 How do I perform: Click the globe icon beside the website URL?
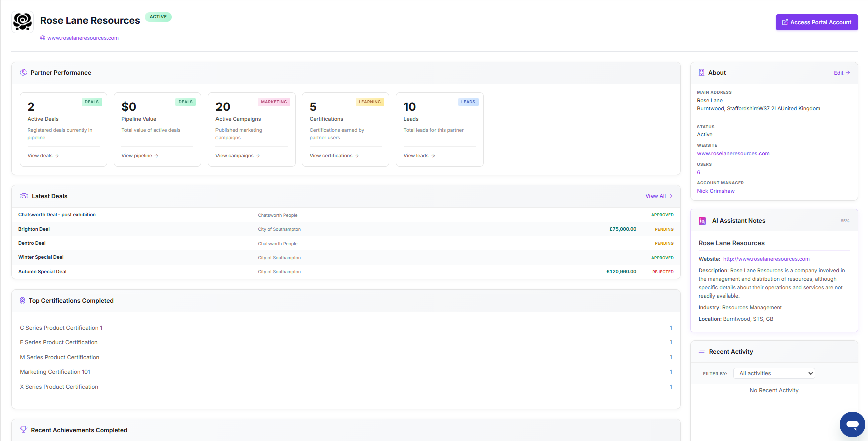click(43, 38)
